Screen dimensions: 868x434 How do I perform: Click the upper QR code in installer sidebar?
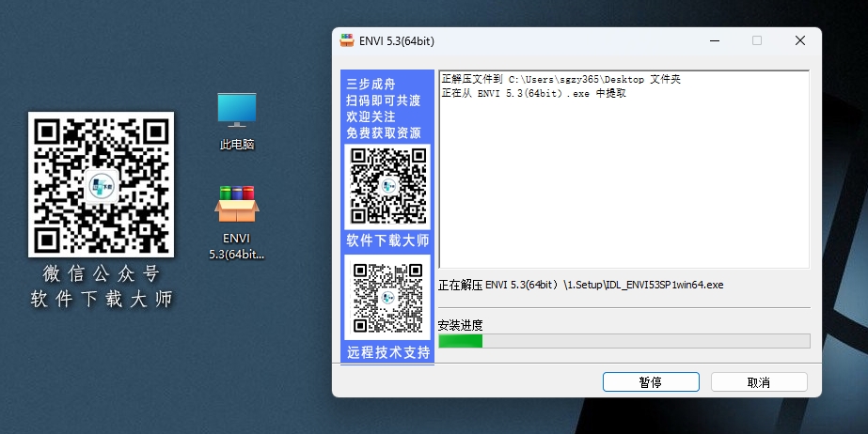click(387, 187)
